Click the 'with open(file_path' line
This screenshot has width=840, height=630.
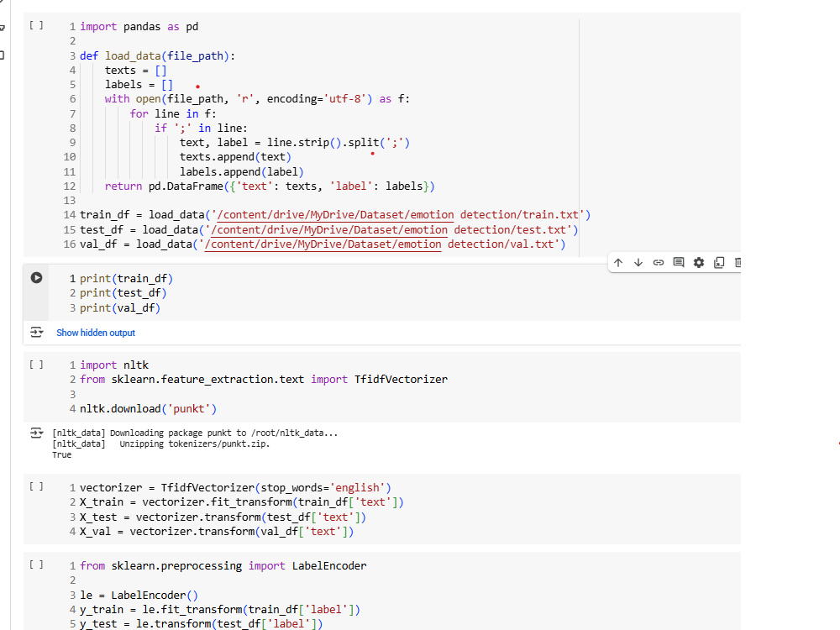(257, 99)
